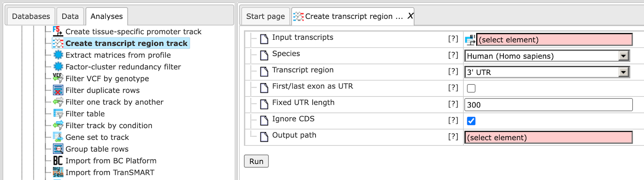Click the Filter table icon
Screen dimensions: 644x180
[58, 113]
